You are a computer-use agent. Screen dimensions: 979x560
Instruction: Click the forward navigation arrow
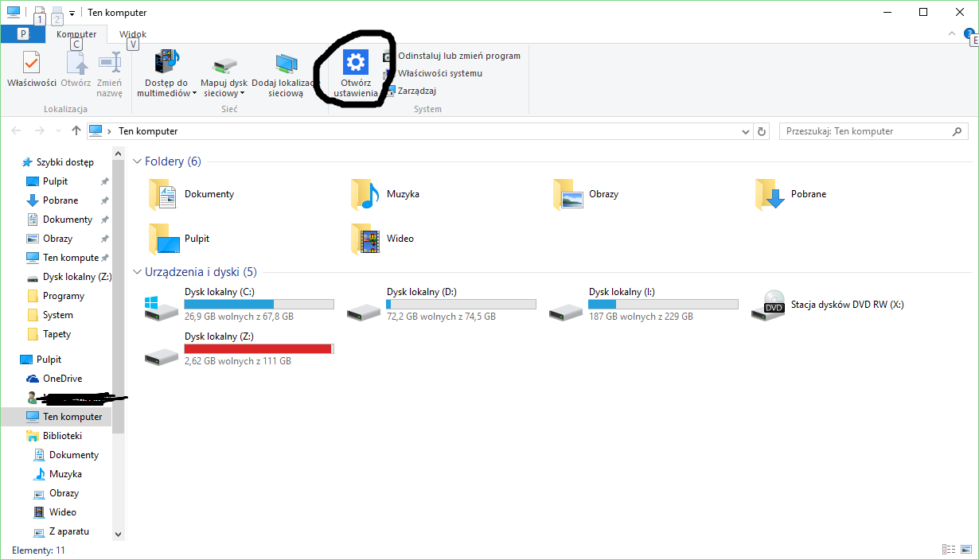tap(39, 131)
